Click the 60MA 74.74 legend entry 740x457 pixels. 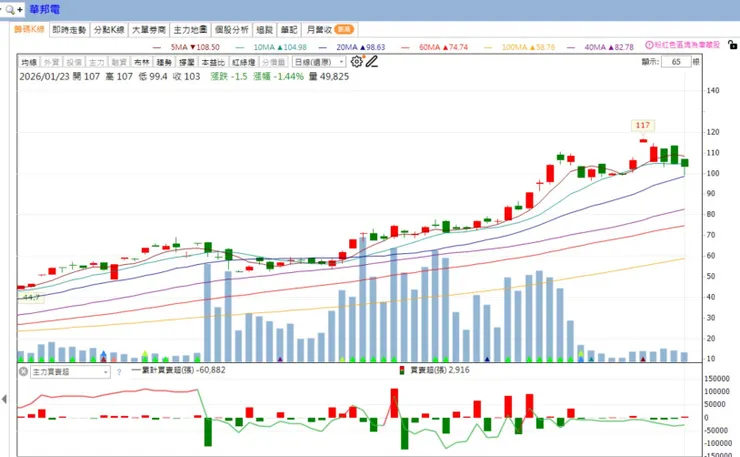435,47
